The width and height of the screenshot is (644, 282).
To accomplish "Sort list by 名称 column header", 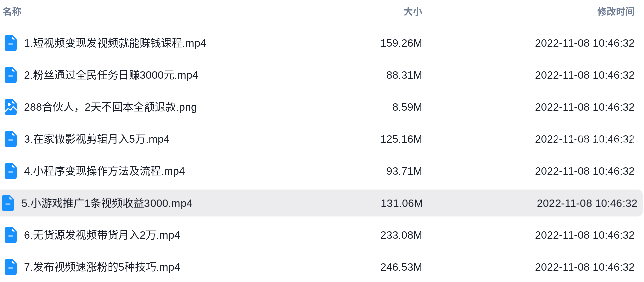I will click(12, 11).
